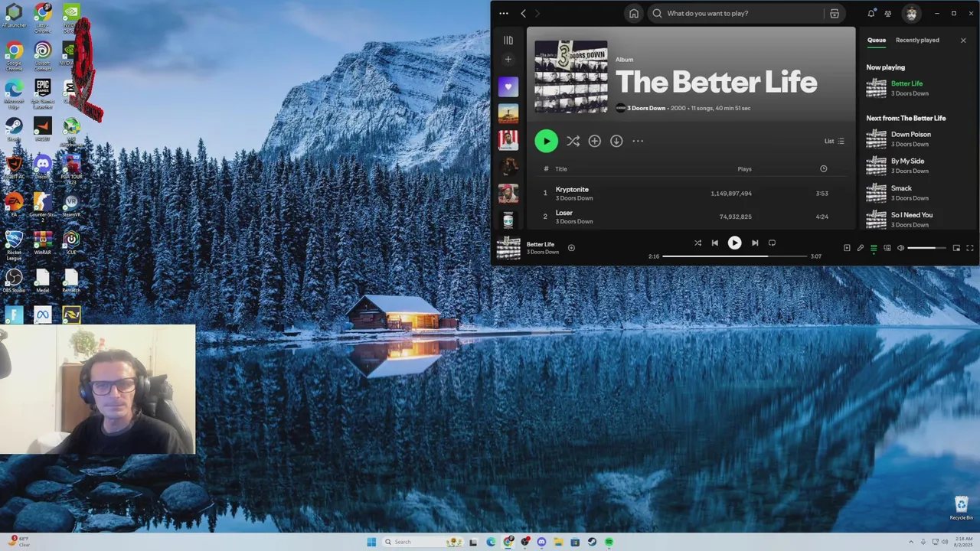The width and height of the screenshot is (980, 551).
Task: Skip to next track in player
Action: [x=755, y=243]
